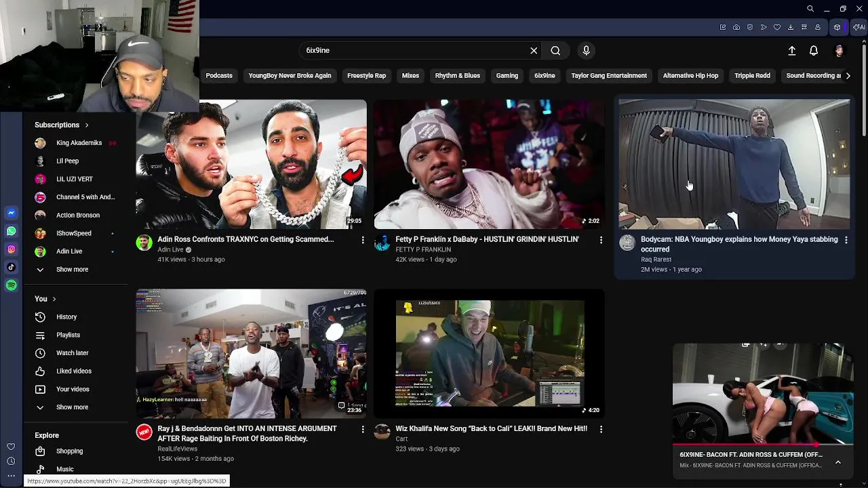
Task: Open Instagram in the browser sidebar
Action: point(11,249)
